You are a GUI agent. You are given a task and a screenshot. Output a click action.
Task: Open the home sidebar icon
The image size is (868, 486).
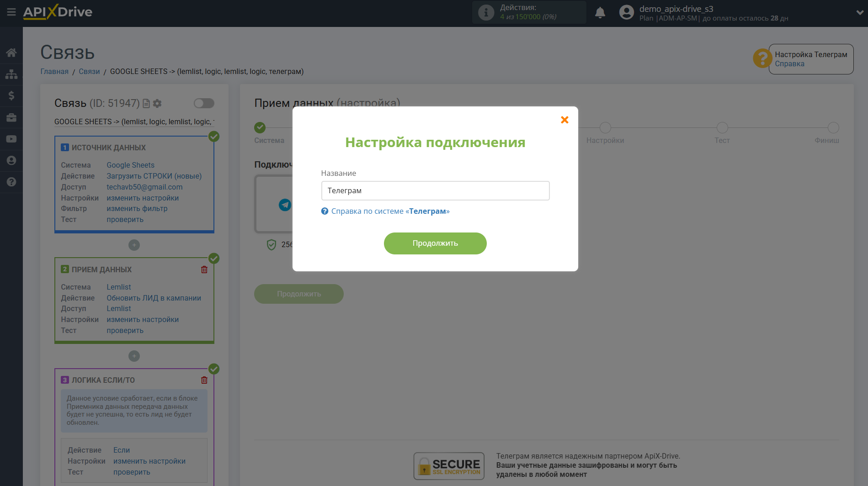[11, 53]
